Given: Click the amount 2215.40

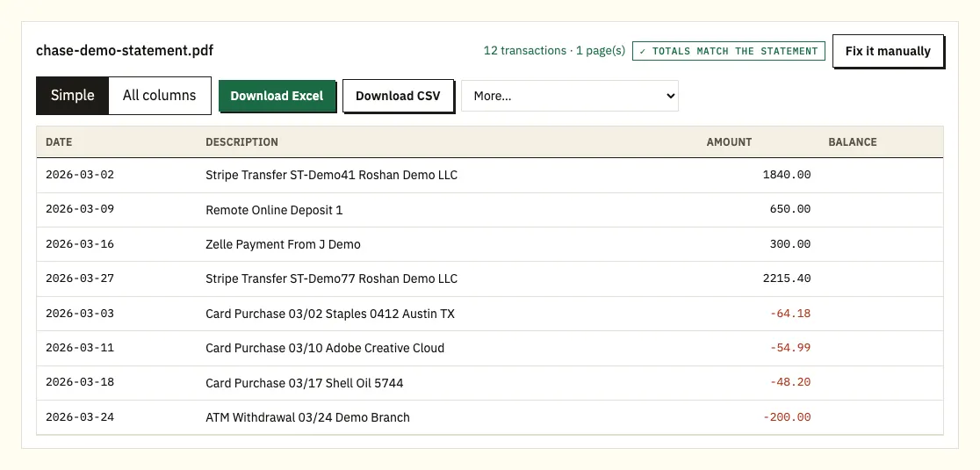Looking at the screenshot, I should tap(786, 278).
